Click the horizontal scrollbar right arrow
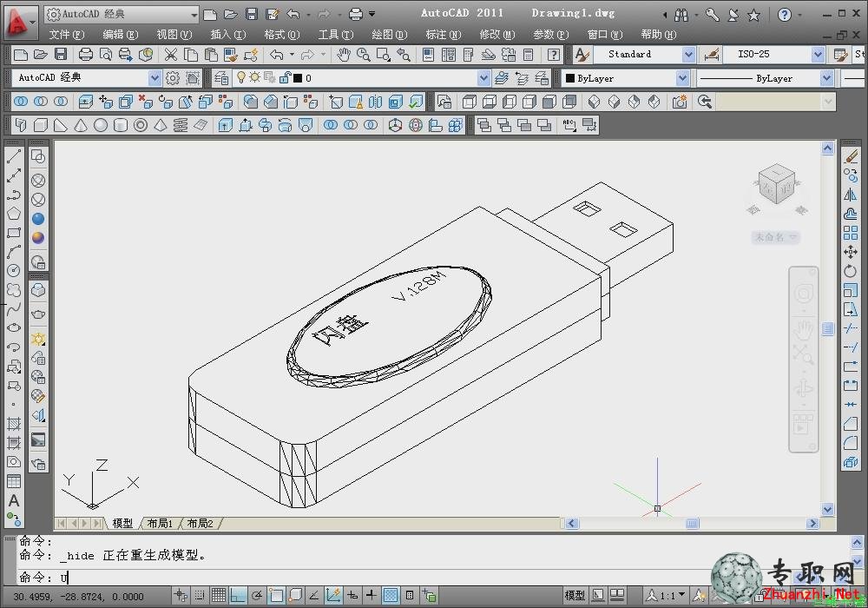868x608 pixels. point(812,523)
